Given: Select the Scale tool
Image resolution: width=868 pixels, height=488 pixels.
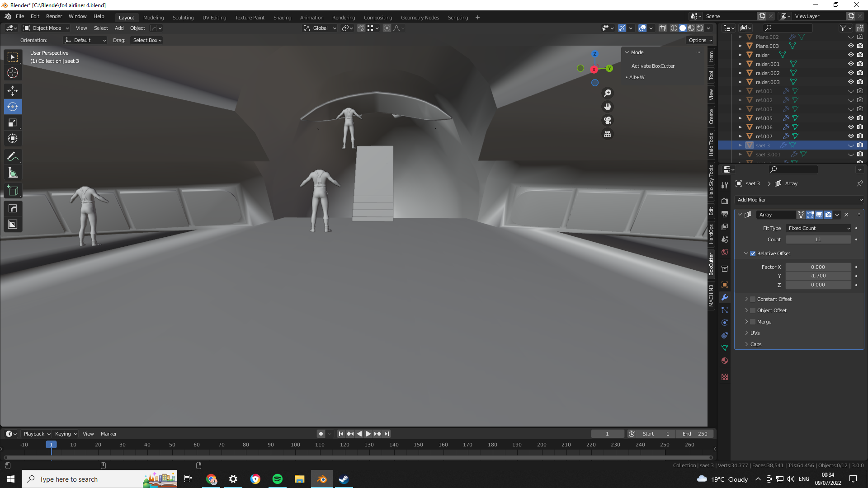Looking at the screenshot, I should coord(13,122).
